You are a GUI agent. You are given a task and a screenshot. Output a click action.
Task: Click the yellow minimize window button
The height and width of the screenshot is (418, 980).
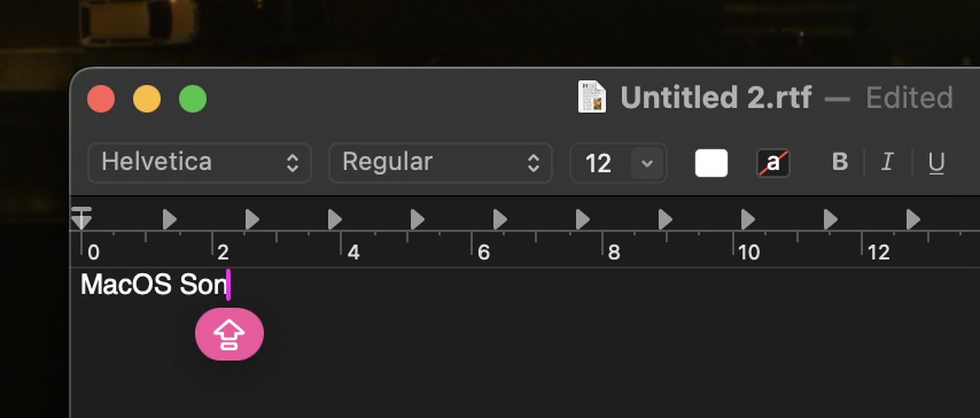click(x=147, y=99)
